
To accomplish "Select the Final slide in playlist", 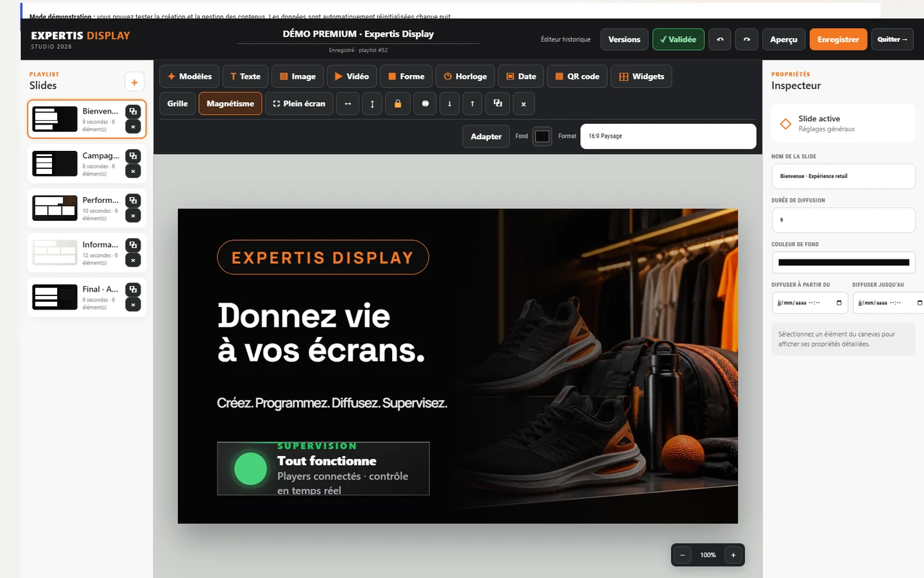I will [87, 297].
